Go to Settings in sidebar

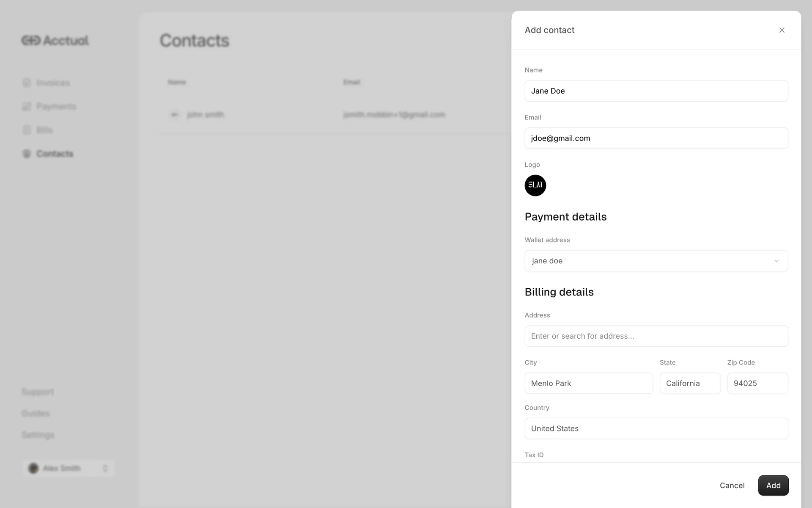coord(38,435)
